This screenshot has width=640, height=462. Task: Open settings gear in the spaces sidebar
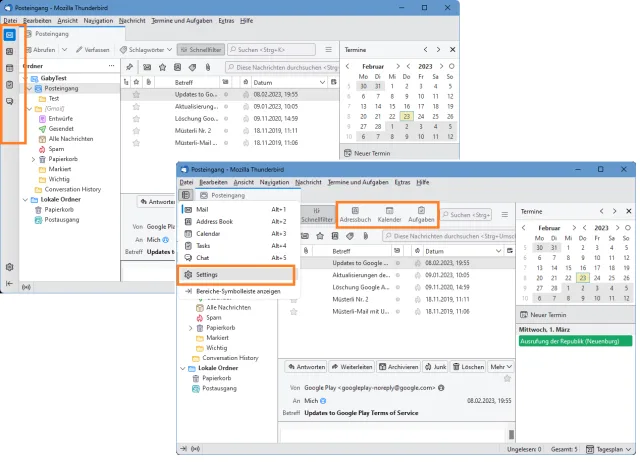pyautogui.click(x=10, y=267)
